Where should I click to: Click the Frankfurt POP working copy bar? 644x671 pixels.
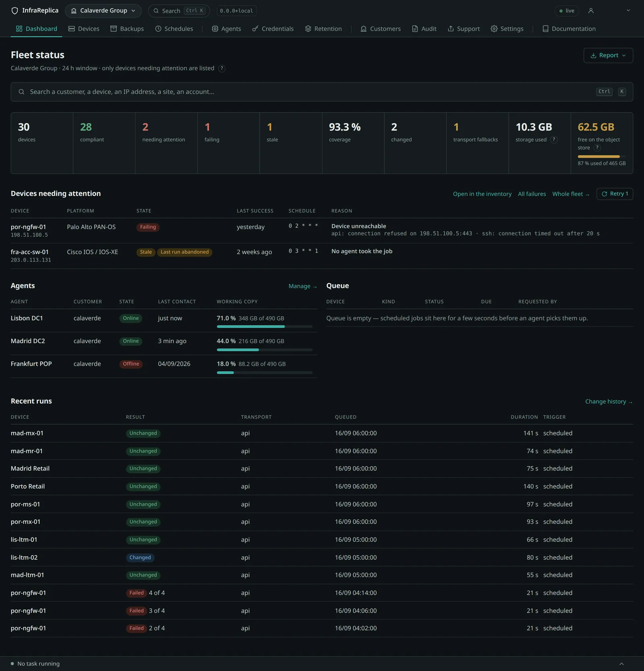264,373
